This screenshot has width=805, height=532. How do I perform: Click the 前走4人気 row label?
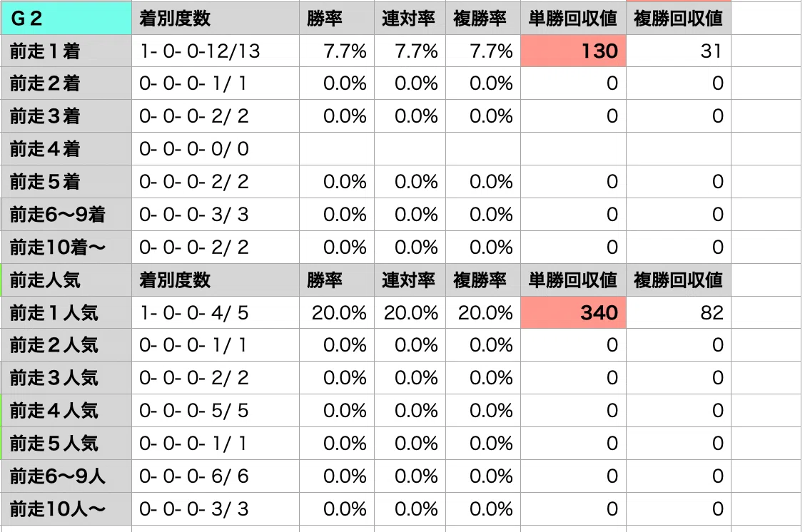(x=66, y=411)
